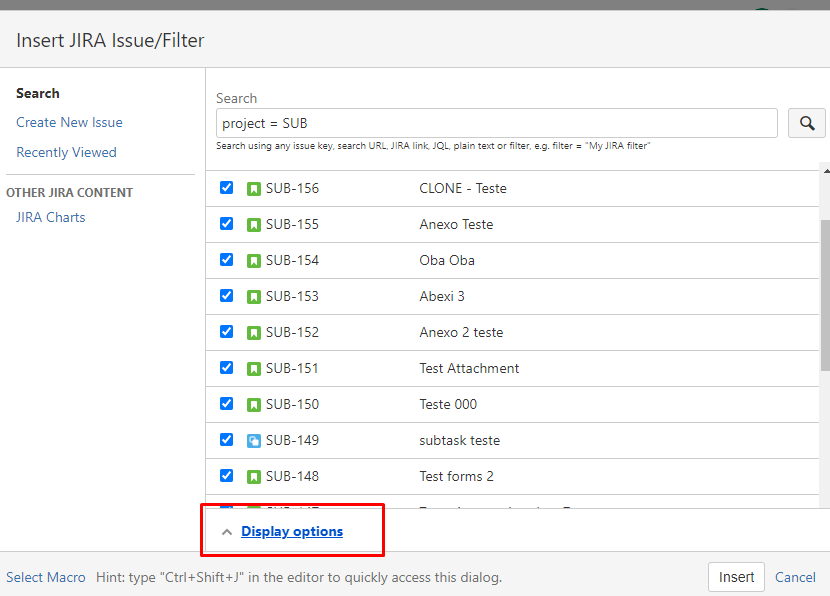Viewport: 830px width, 596px height.
Task: Click the 'Anexo Teste' summary
Action: click(x=456, y=224)
